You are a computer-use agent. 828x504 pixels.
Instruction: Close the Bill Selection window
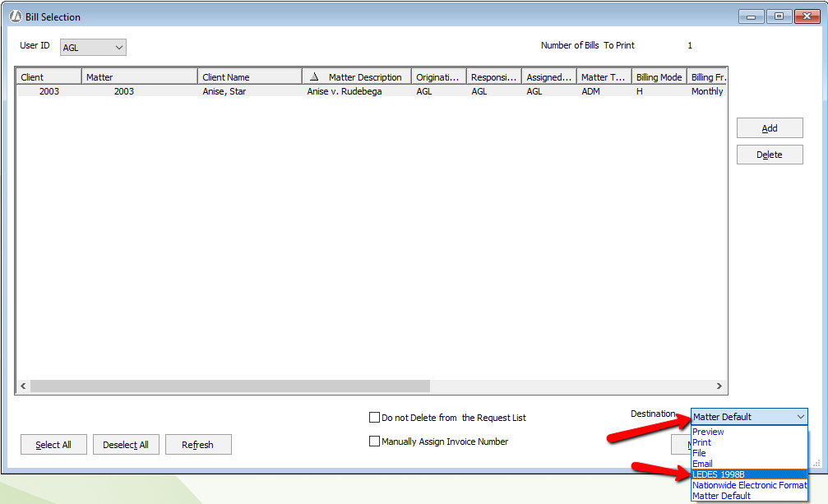click(x=807, y=16)
